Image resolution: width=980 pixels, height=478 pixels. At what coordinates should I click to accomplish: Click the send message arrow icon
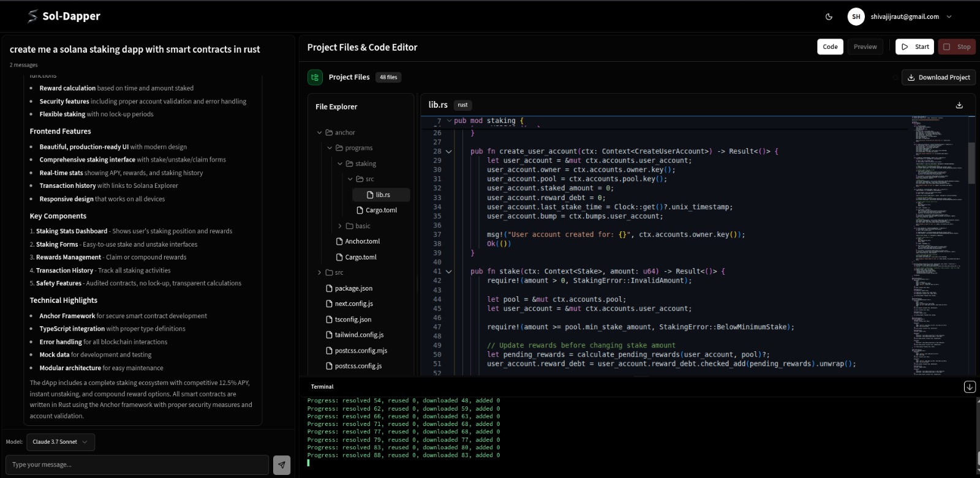[282, 465]
